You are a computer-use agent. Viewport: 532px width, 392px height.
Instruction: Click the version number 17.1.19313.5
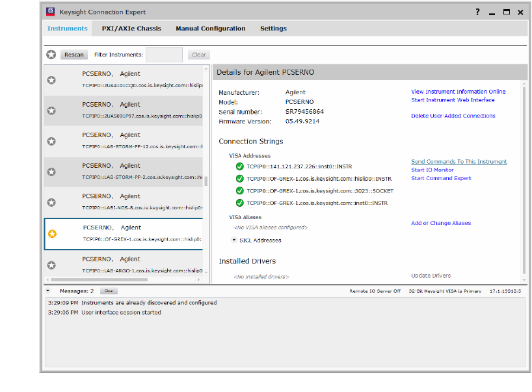click(x=505, y=291)
